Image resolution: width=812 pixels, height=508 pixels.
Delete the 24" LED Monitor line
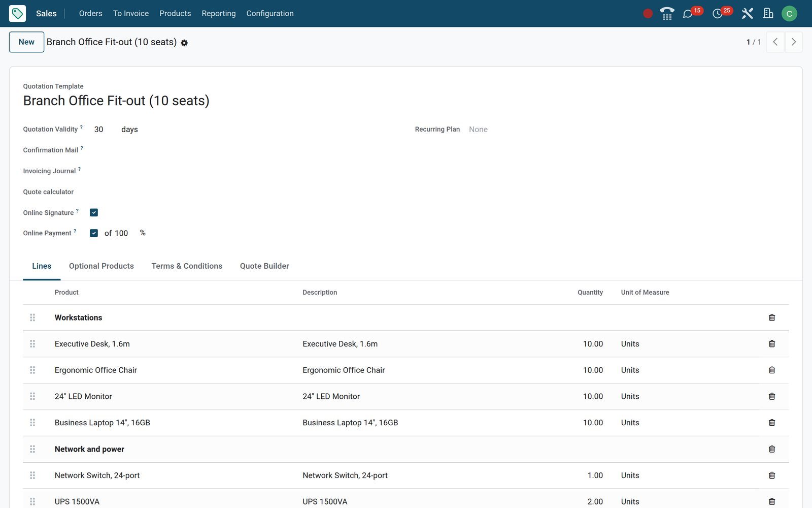[x=772, y=396]
